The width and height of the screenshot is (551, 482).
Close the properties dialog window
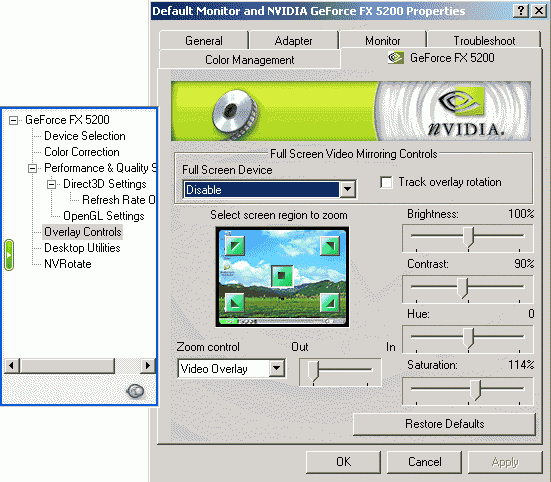tap(538, 11)
